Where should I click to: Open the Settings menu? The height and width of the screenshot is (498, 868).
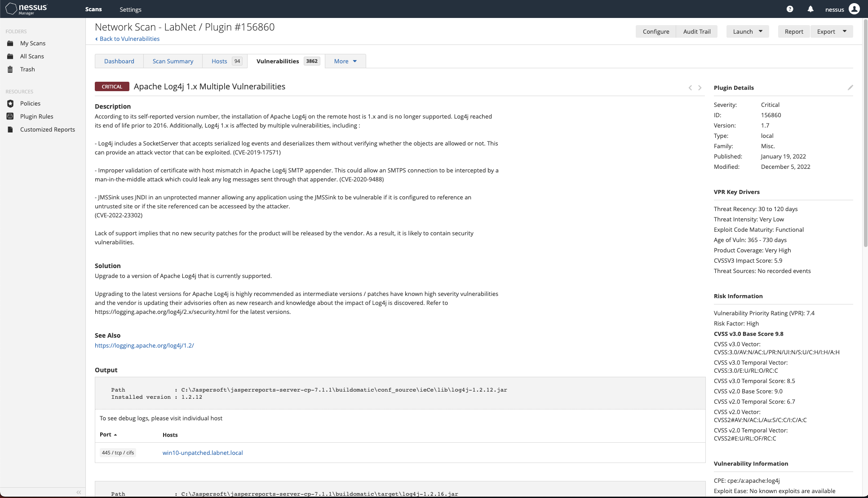point(130,9)
